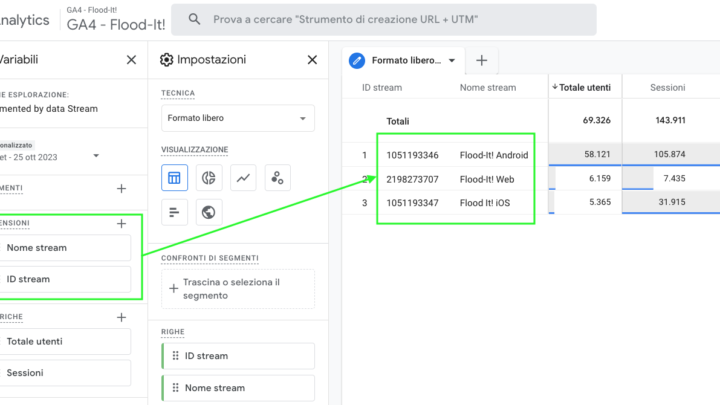Viewport: 720px width, 405px height.
Task: Click the total users 69.326 value
Action: [x=596, y=120]
